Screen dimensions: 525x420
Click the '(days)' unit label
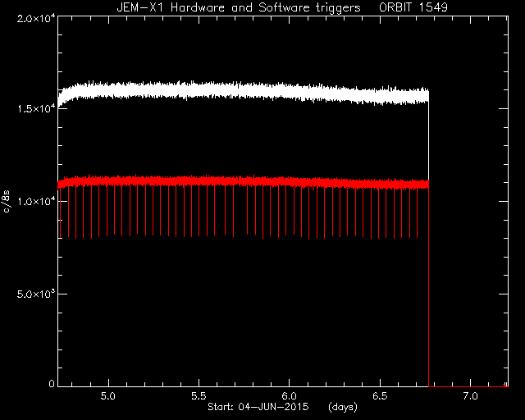[343, 407]
